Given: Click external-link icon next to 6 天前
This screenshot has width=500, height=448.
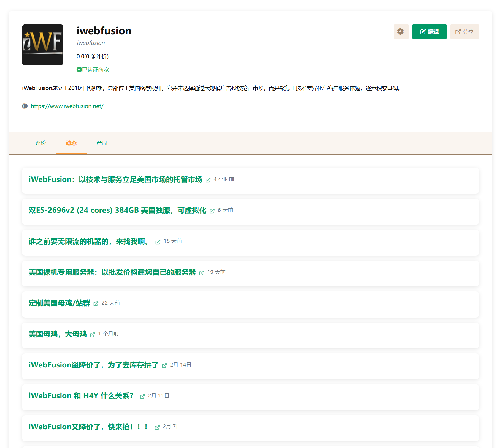Looking at the screenshot, I should coord(212,211).
